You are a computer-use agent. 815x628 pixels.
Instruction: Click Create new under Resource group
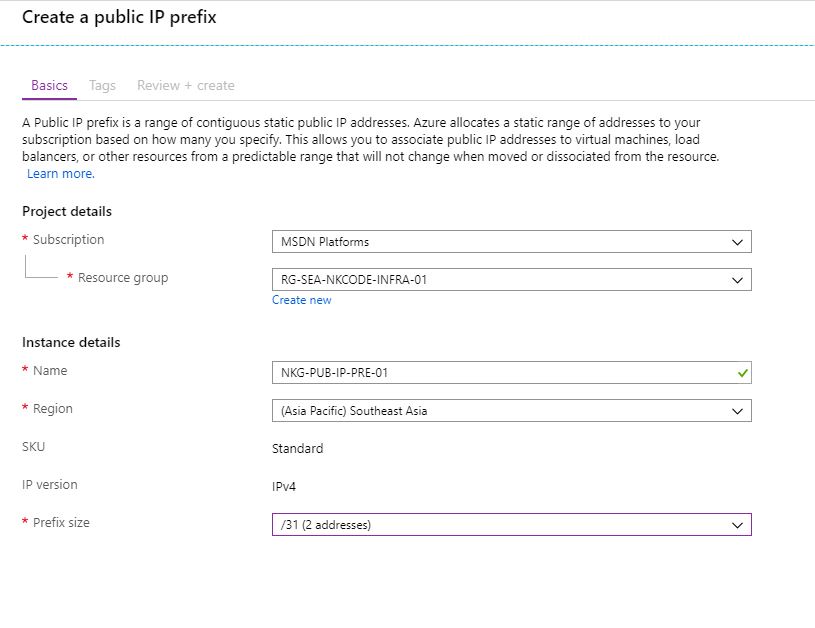click(301, 300)
